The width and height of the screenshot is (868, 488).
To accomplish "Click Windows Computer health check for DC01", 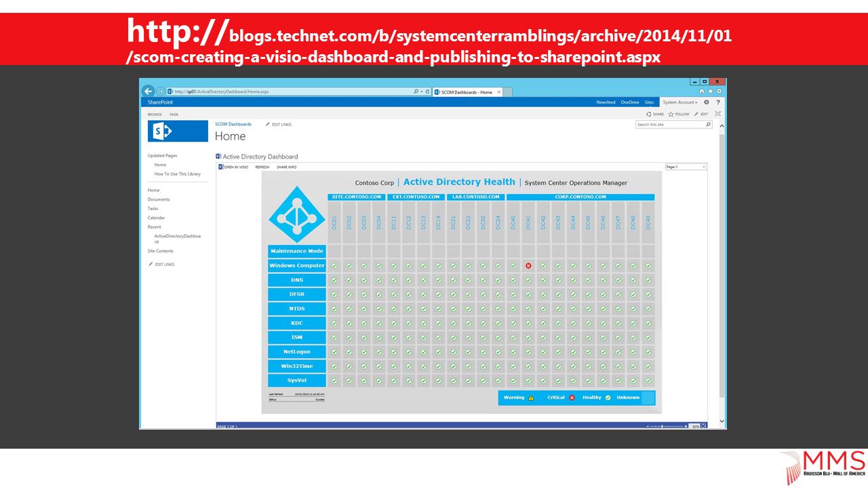I will (x=334, y=266).
